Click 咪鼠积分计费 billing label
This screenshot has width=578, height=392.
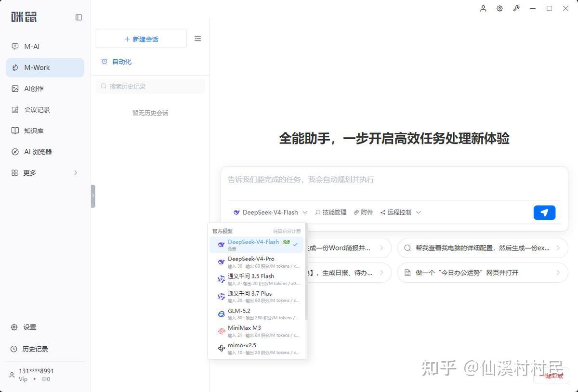click(x=287, y=231)
